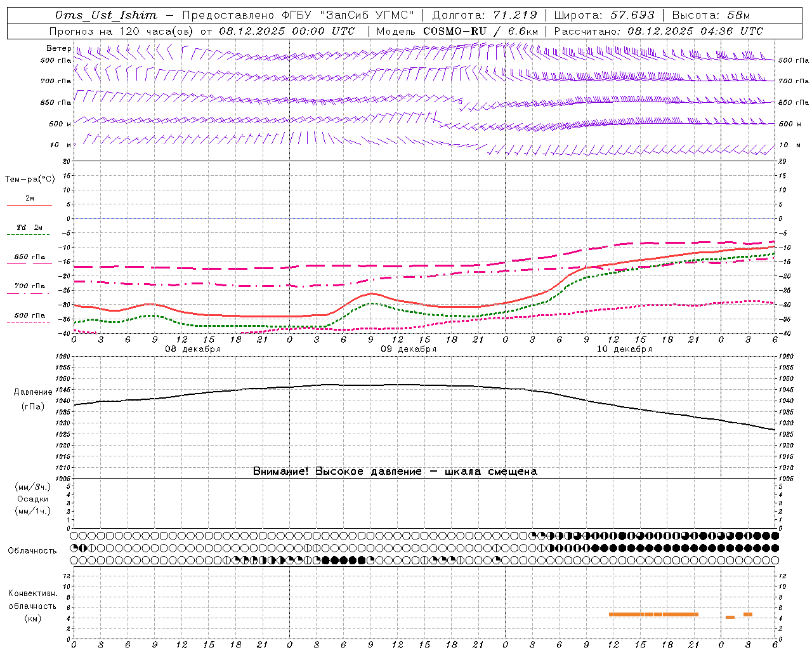
Task: Click the 10 декабря date label
Action: [624, 349]
